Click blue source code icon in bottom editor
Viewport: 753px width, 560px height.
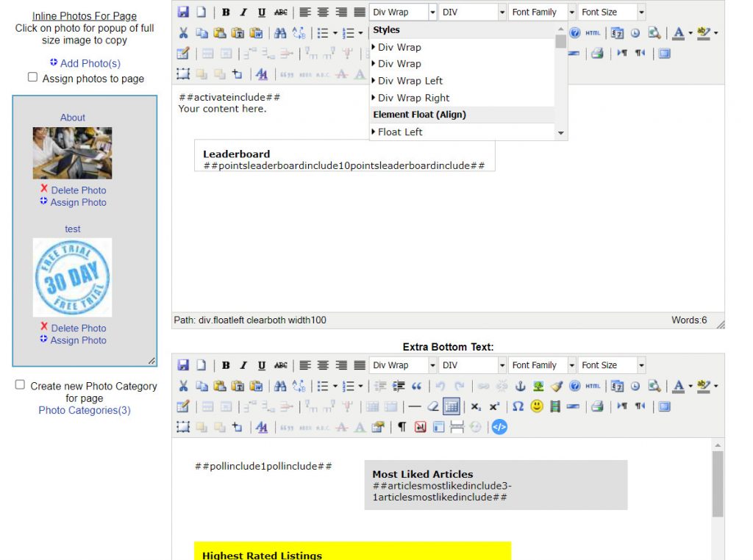499,427
